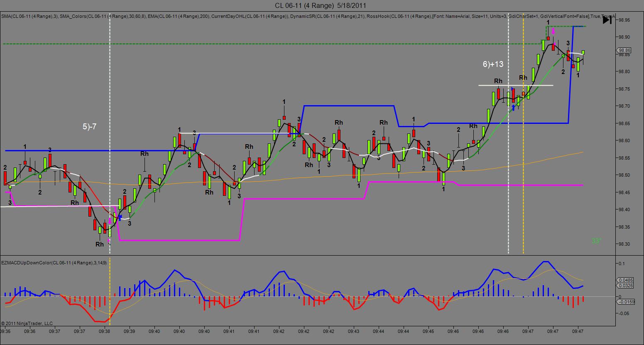644x345 pixels.
Task: Select the blue up arrow near the 09:38 low
Action: point(120,217)
